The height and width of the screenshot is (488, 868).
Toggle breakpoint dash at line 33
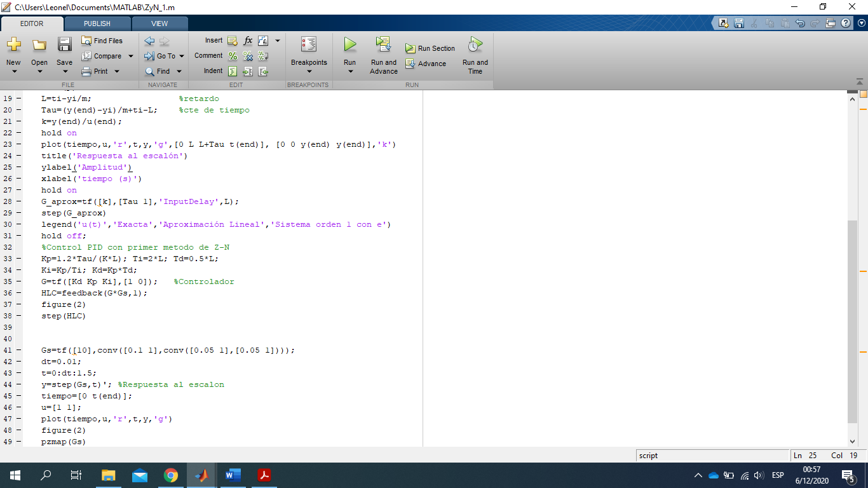click(18, 259)
